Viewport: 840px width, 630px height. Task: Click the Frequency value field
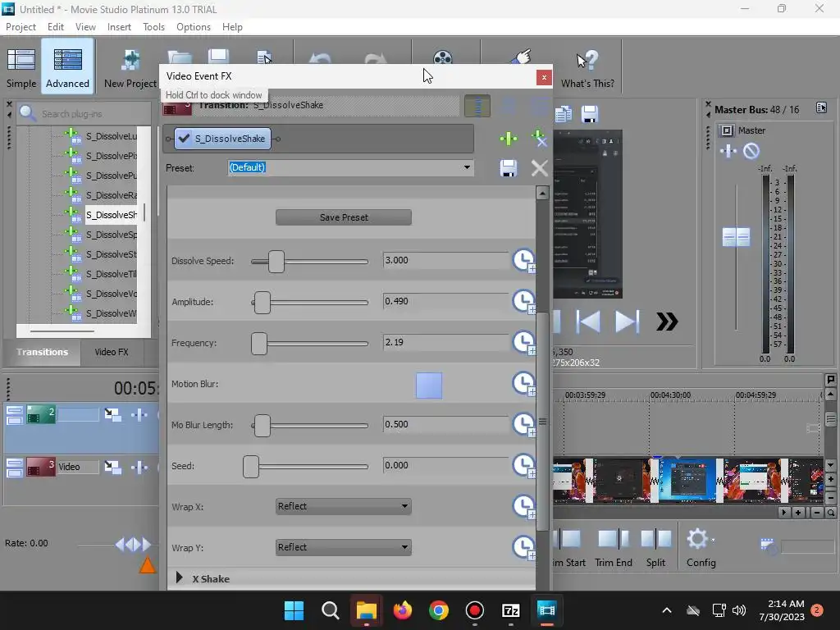pyautogui.click(x=445, y=342)
